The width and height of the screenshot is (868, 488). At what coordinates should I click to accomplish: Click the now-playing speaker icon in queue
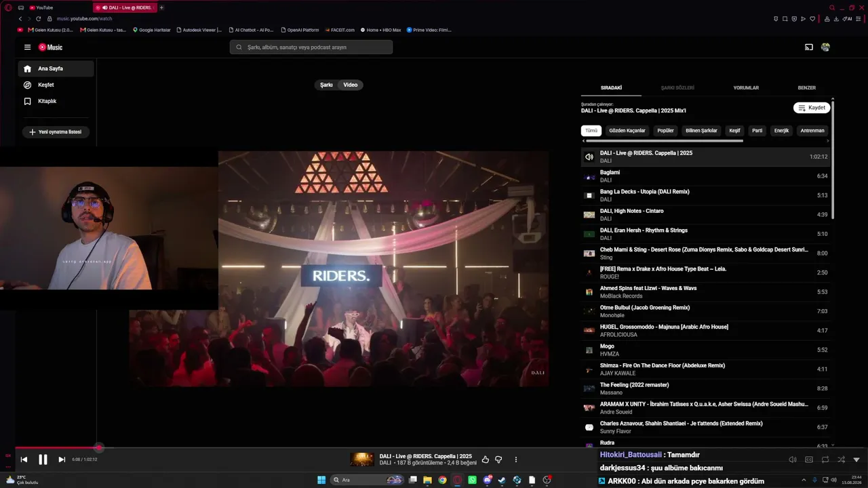point(589,157)
